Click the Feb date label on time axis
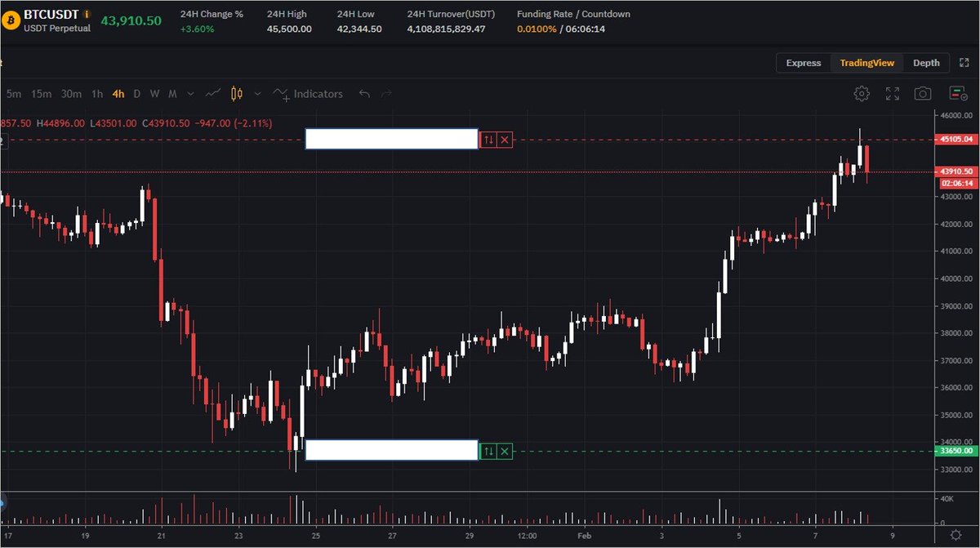 (584, 536)
